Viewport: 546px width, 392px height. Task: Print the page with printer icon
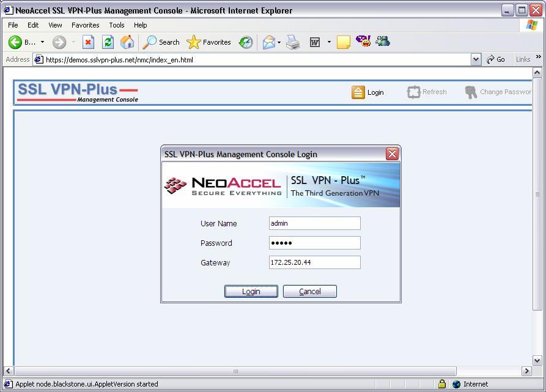pos(293,42)
